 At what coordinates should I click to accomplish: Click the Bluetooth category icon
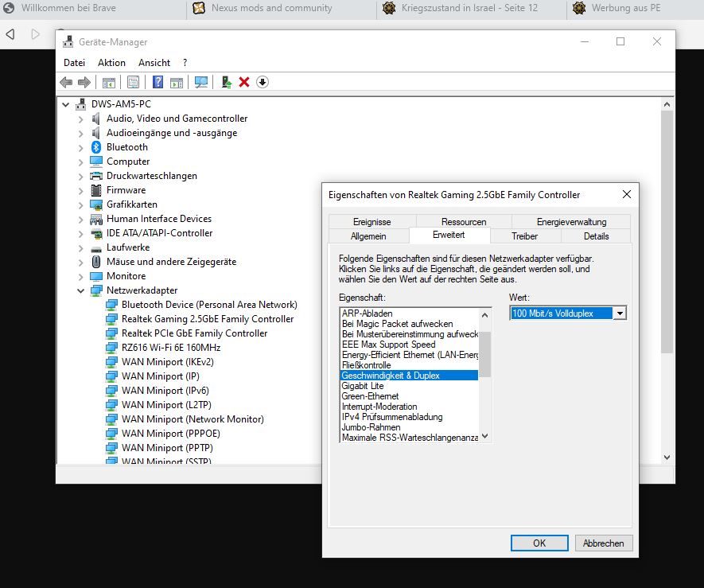[x=96, y=147]
